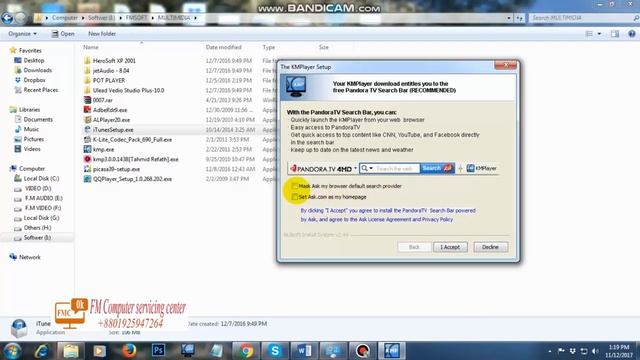
Task: Click MULTIMEDIA in the address breadcrumb
Action: coord(174,18)
